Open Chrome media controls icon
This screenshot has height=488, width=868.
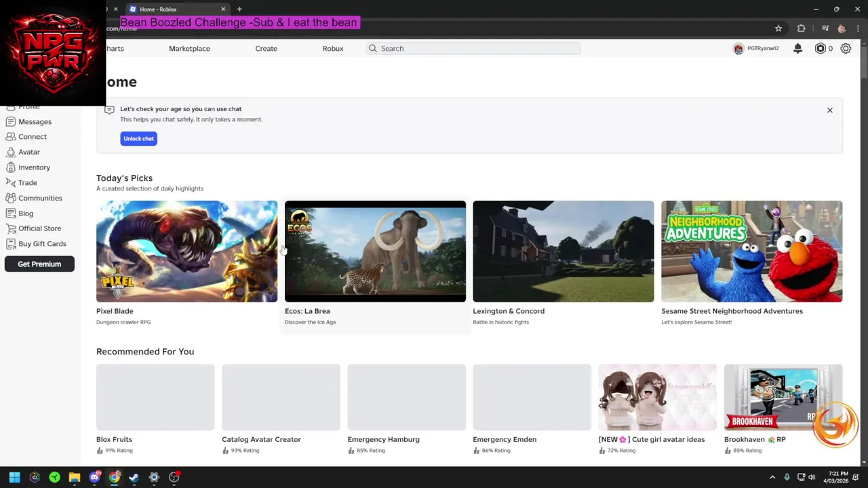pos(825,28)
